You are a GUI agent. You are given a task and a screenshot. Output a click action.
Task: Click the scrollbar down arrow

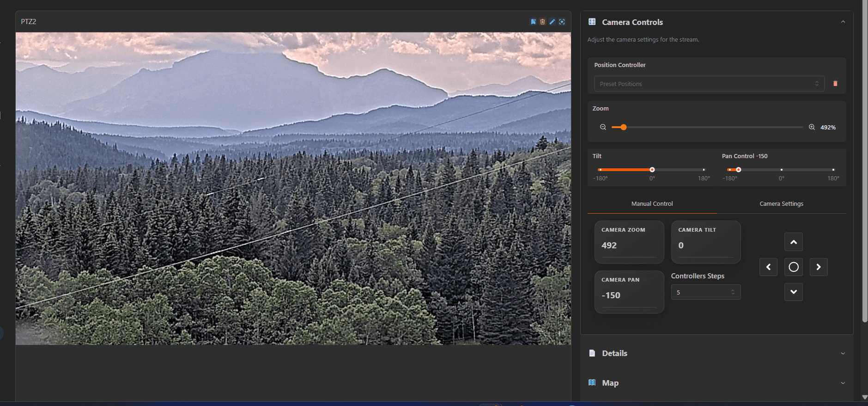click(x=865, y=397)
